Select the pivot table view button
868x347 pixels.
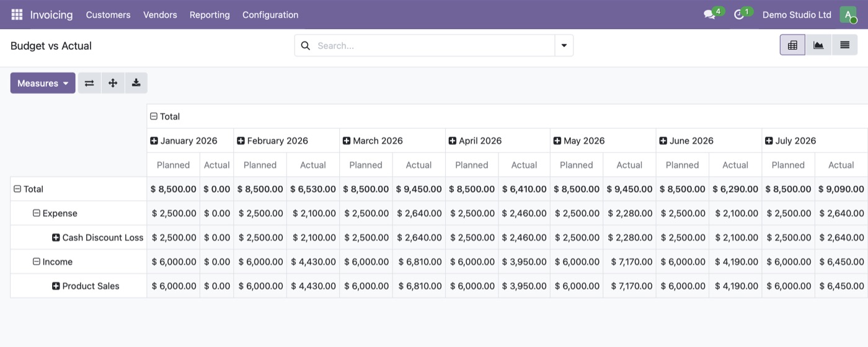[x=792, y=45]
